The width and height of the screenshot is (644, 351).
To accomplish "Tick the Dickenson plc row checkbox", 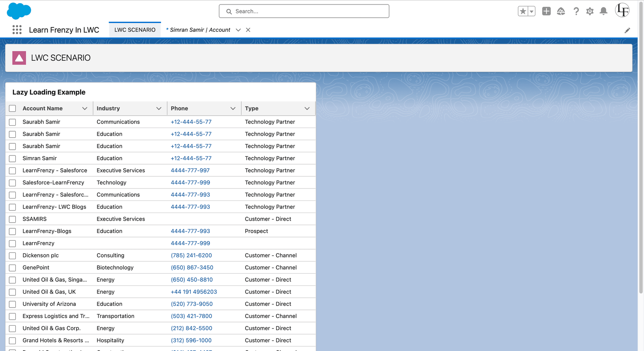I will click(12, 256).
